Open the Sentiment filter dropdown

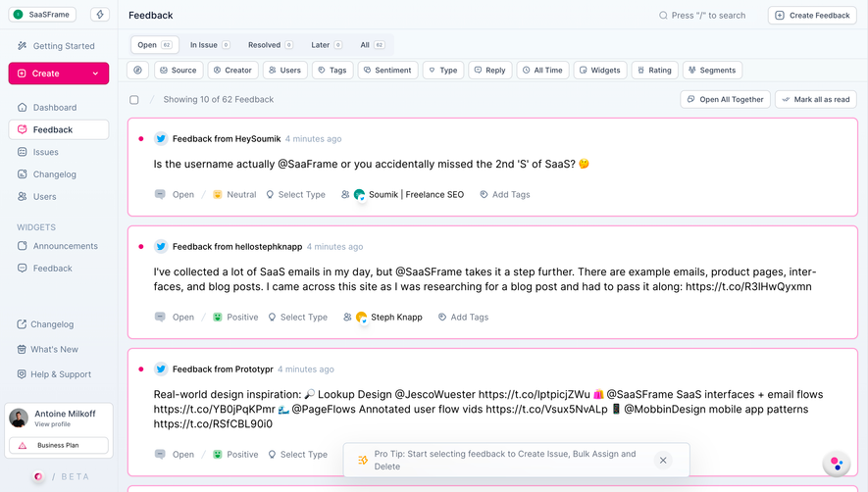click(387, 71)
